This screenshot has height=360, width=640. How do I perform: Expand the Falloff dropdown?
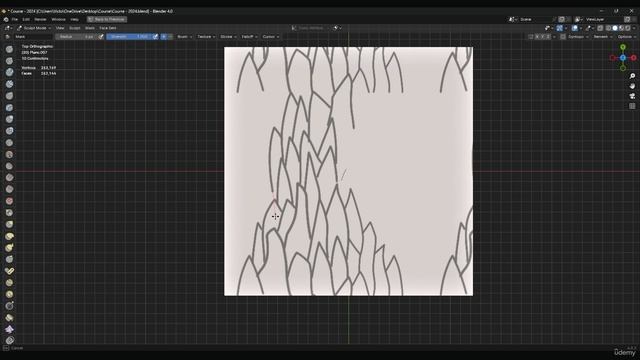click(249, 37)
